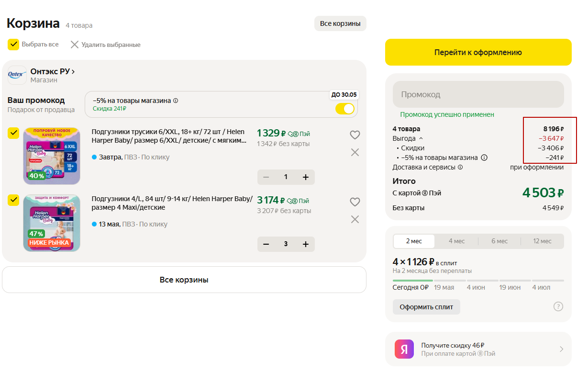Click the total '4 503 ₽' with card
This screenshot has height=373, width=588.
point(543,193)
